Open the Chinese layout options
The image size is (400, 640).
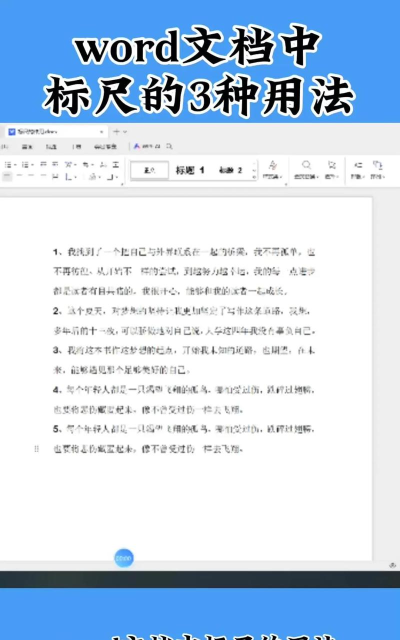(x=70, y=165)
